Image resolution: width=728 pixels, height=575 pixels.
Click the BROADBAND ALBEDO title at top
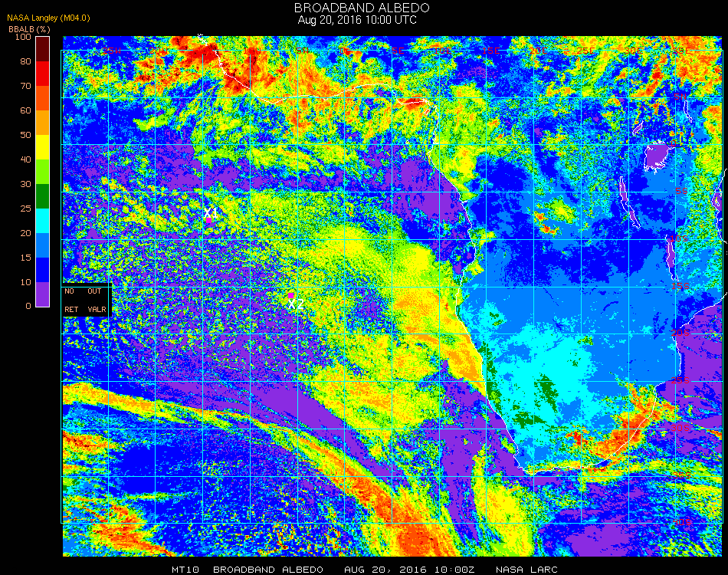point(362,8)
